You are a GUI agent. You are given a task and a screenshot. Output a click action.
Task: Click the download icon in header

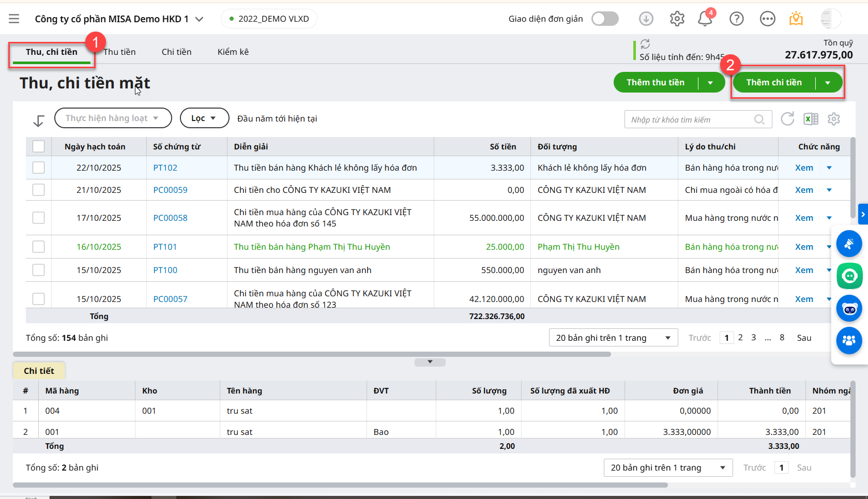[646, 19]
